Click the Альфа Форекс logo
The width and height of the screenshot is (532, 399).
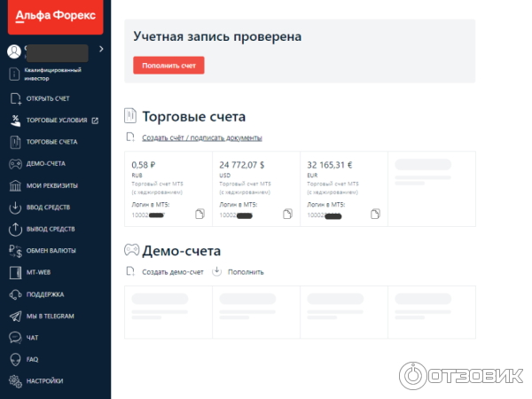(53, 16)
